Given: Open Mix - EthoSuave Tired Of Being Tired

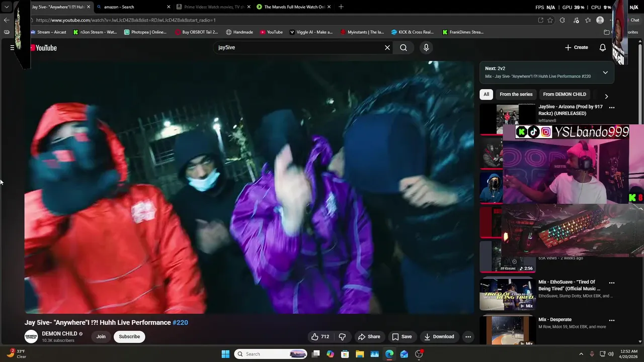Looking at the screenshot, I should tap(569, 285).
